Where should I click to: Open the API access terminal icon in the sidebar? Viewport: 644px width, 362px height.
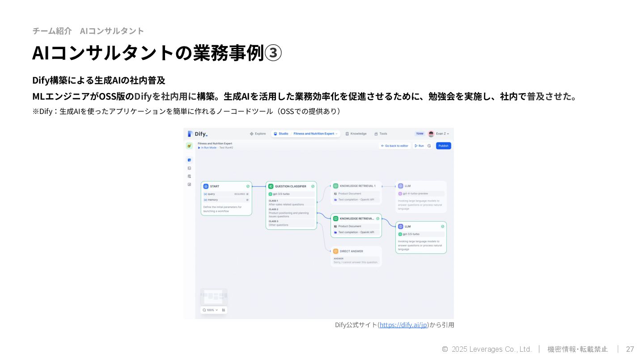click(189, 168)
